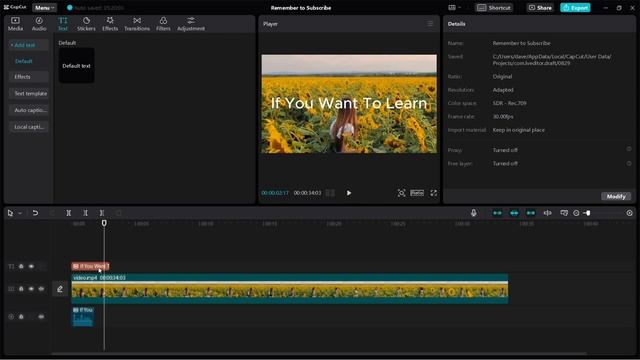Click the Free layer info icon

pyautogui.click(x=629, y=163)
